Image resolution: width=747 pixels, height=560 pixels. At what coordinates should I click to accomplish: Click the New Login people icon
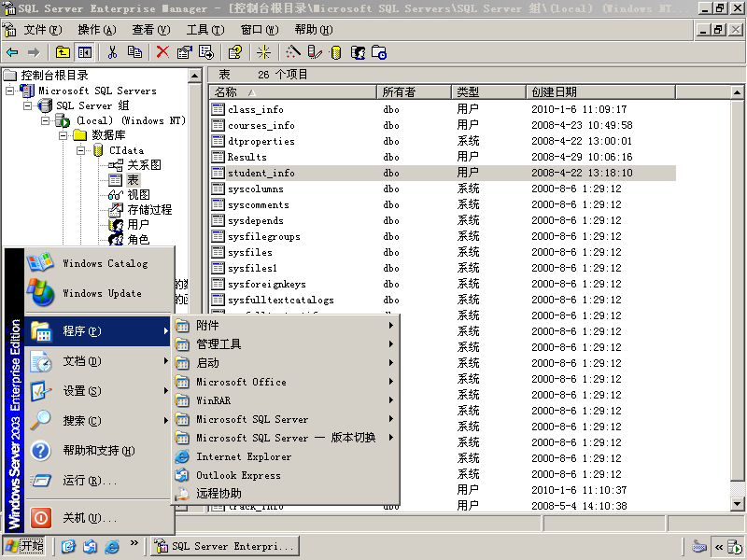(x=358, y=52)
